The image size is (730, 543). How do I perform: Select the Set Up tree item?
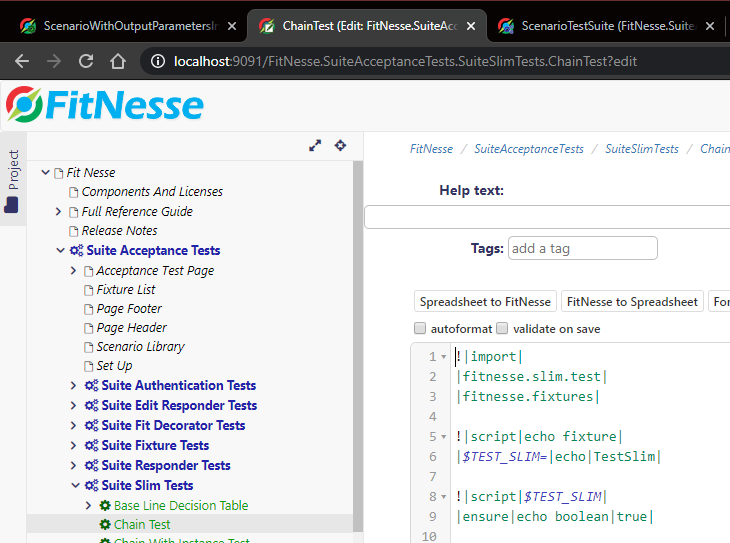114,366
